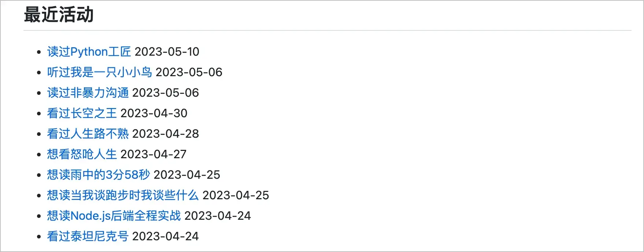The height and width of the screenshot is (252, 644).
Task: Open 想读当我谈跑步时我谈些什么 link
Action: (x=123, y=195)
